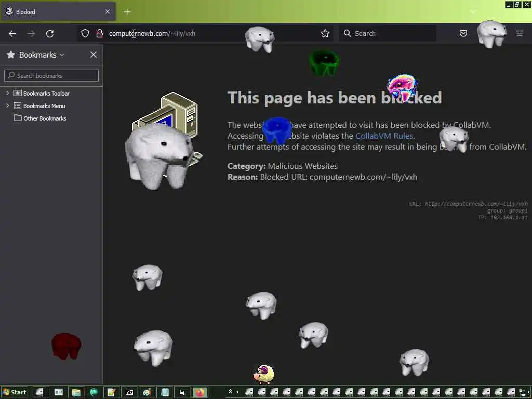Close the Blocked tab
Image resolution: width=532 pixels, height=399 pixels.
[x=107, y=11]
